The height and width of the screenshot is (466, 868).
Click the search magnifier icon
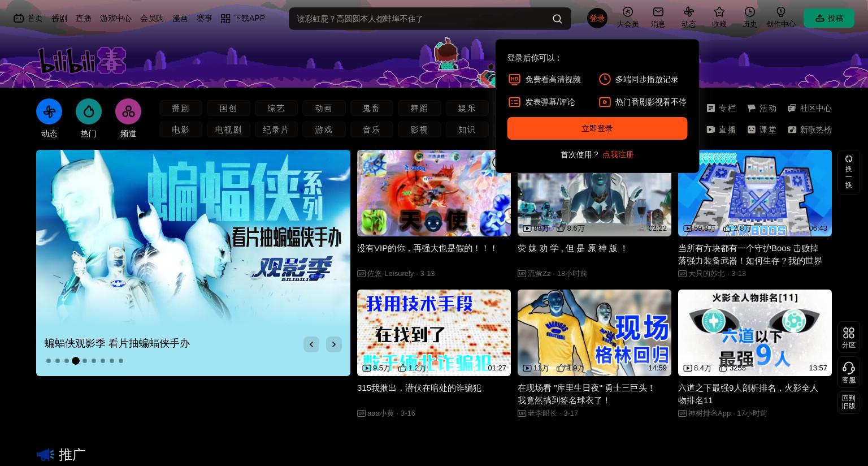[x=557, y=19]
